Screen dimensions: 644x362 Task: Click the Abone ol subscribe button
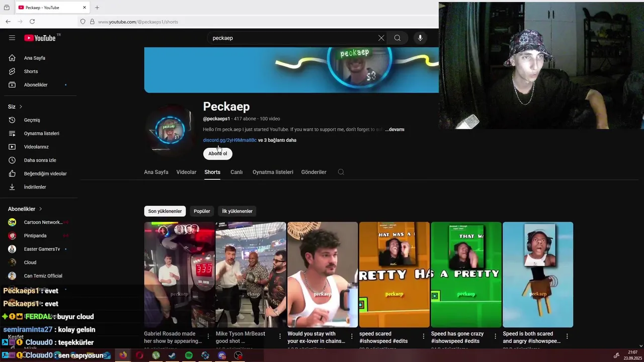[x=218, y=153]
